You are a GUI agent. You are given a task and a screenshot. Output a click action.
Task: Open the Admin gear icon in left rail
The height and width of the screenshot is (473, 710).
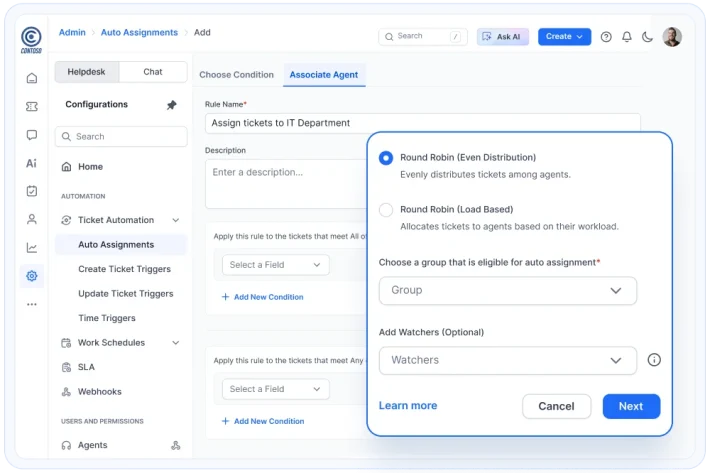(32, 276)
